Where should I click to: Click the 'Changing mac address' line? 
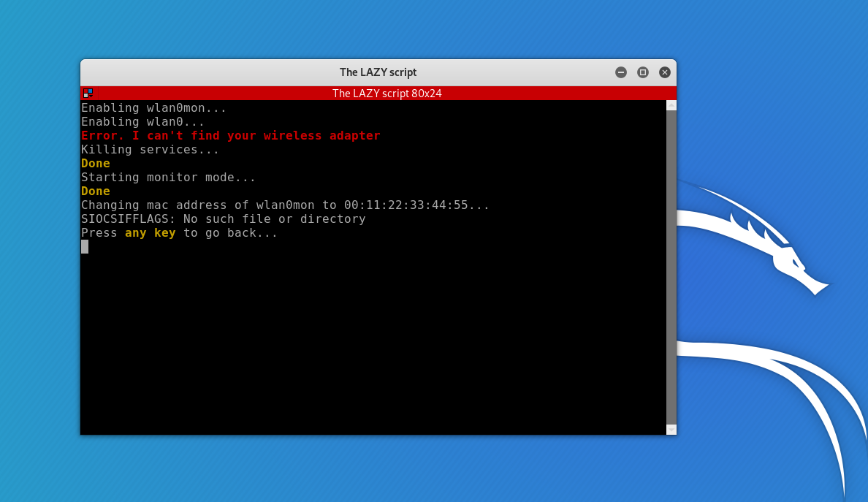(285, 205)
